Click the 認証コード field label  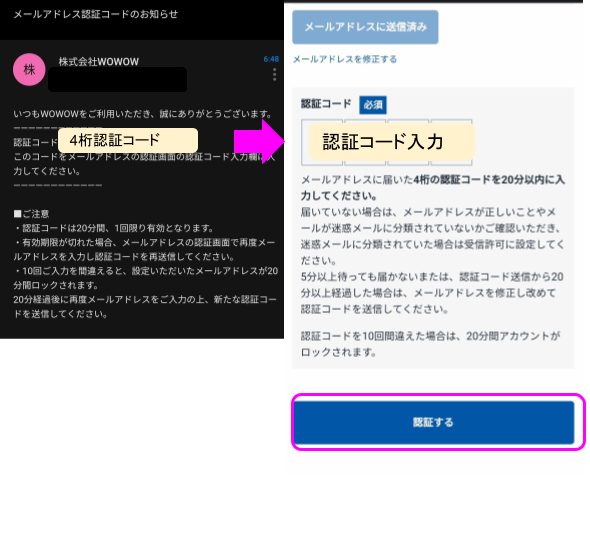click(x=326, y=104)
